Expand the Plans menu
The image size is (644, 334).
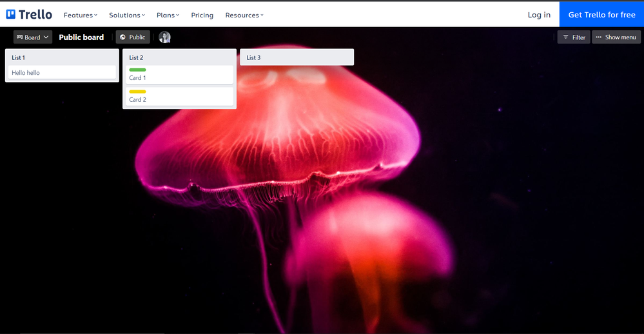pos(168,15)
